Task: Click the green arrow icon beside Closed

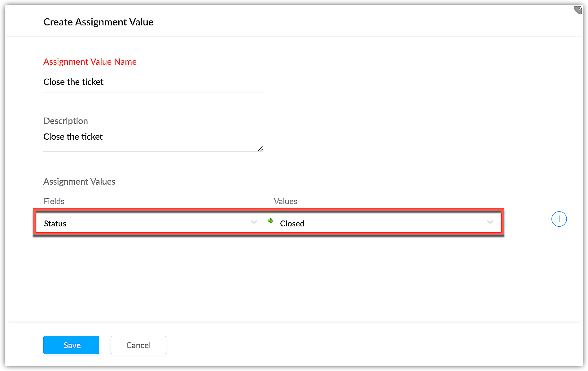Action: [270, 221]
